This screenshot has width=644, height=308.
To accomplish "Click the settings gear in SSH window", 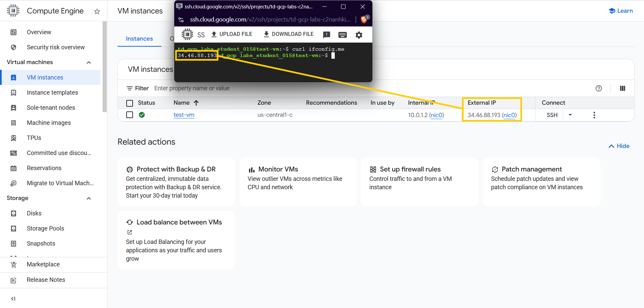I will [359, 35].
